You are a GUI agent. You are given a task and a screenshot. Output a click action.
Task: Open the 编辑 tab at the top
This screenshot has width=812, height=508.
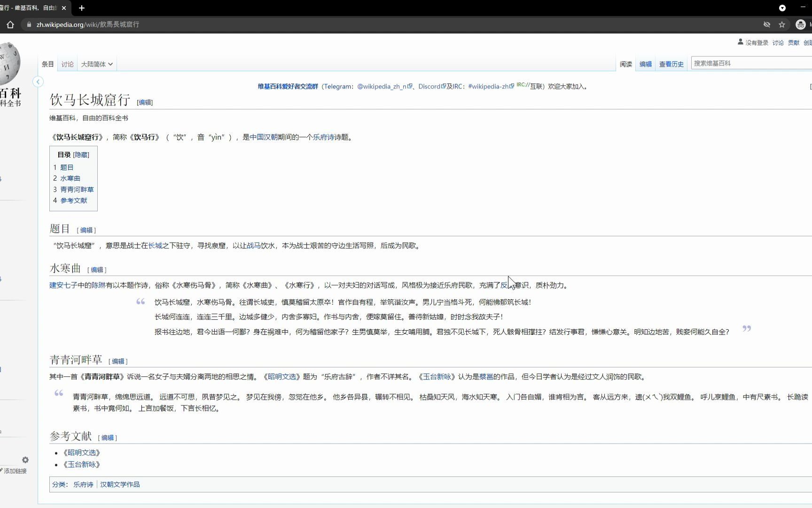click(646, 64)
